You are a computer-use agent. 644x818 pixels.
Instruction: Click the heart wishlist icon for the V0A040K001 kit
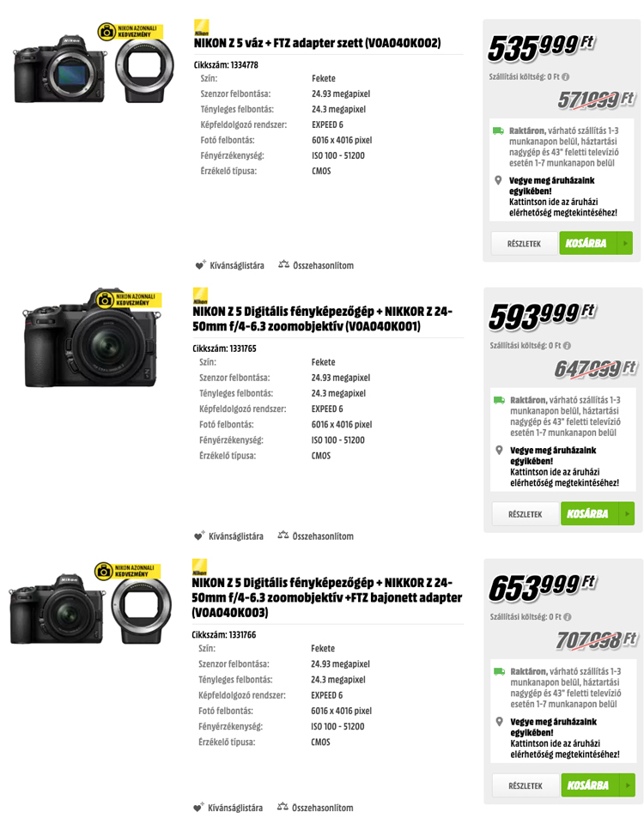[199, 536]
